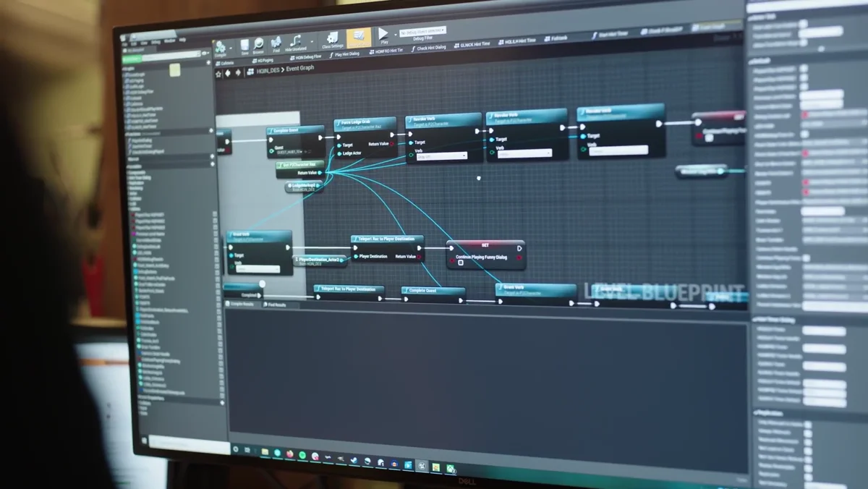Toggle the Continue Playing Funny Dialog checkbox in SET node
The height and width of the screenshot is (489, 868).
tap(460, 263)
